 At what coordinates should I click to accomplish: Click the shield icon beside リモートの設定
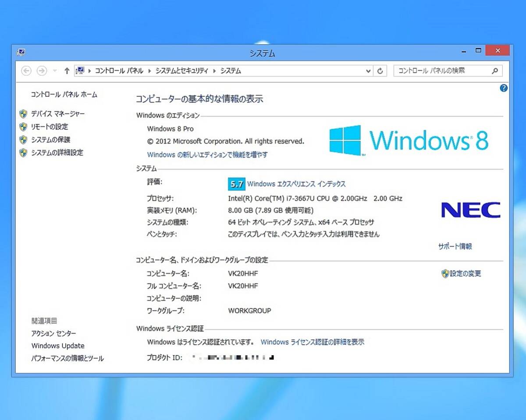coord(23,127)
